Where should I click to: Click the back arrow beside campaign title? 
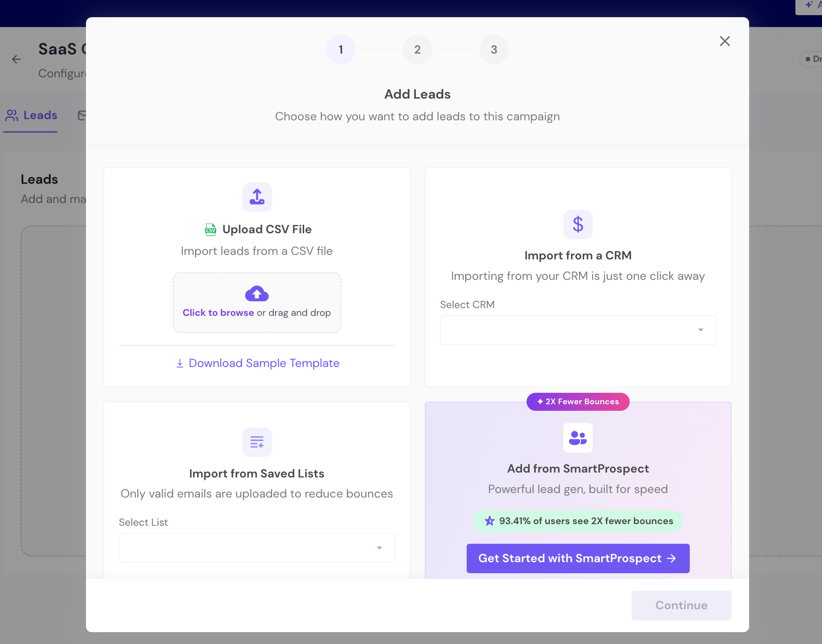[x=16, y=59]
